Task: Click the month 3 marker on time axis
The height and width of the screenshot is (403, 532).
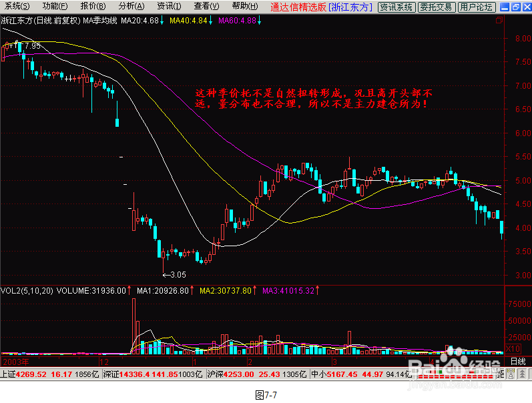Action: [x=334, y=362]
